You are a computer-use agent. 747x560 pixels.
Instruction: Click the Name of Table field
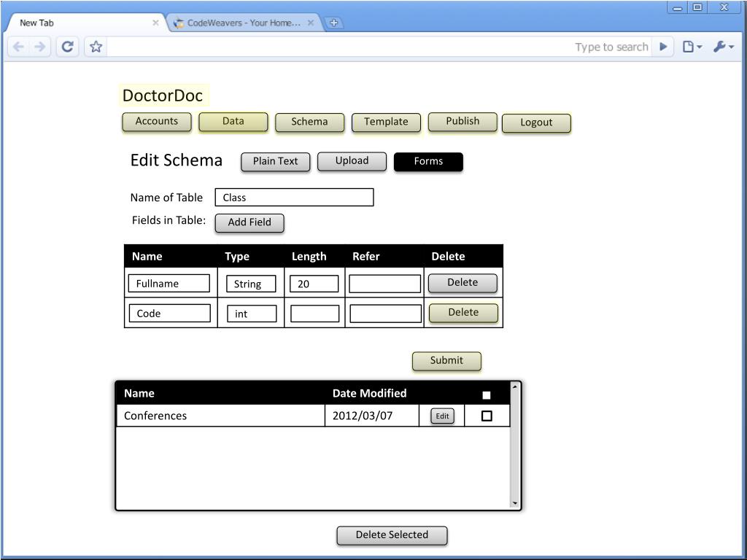pyautogui.click(x=295, y=197)
